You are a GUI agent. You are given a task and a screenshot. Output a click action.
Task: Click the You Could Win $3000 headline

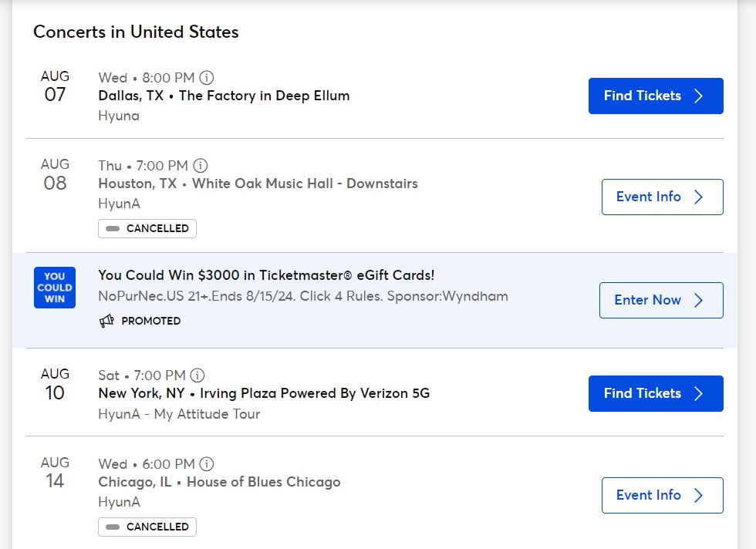(266, 275)
